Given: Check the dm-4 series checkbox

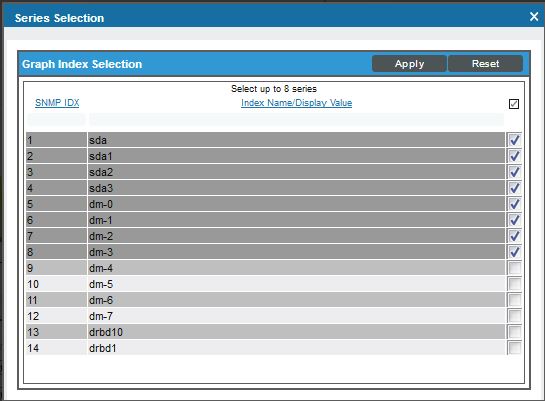Looking at the screenshot, I should [514, 268].
